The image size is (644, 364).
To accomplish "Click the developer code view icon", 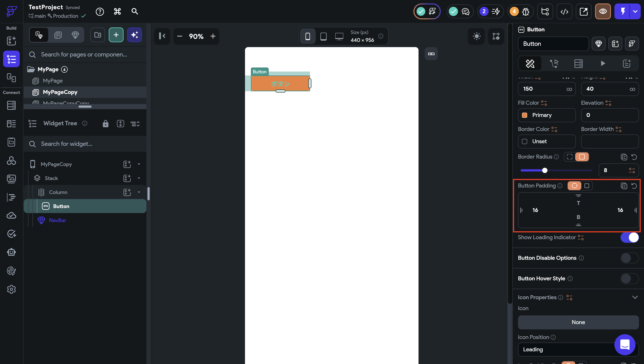I will (564, 12).
